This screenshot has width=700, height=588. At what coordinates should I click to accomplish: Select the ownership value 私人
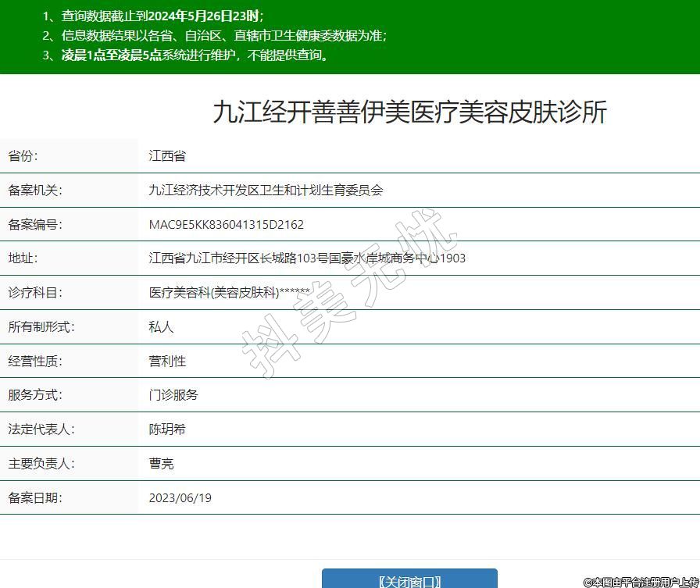pos(161,327)
